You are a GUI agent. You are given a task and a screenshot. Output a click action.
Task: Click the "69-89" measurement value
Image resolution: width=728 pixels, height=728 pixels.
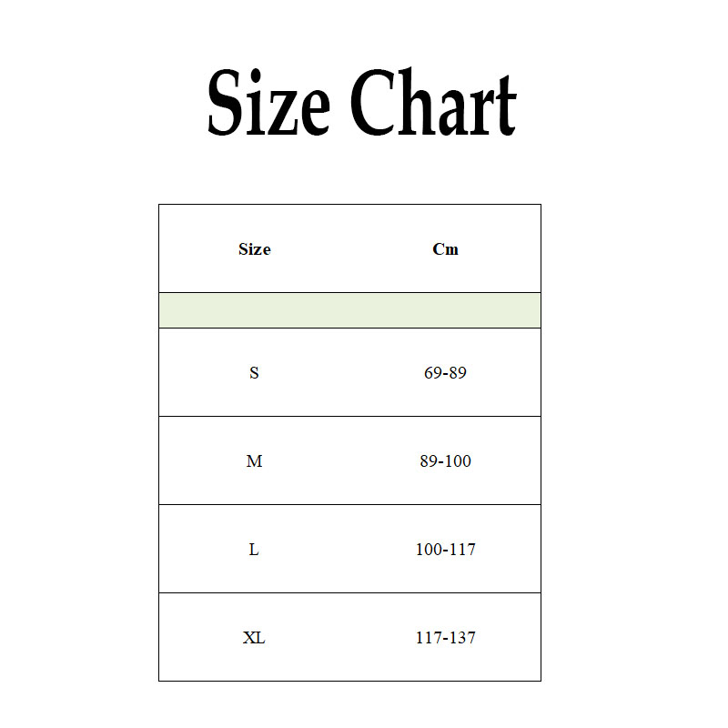[x=445, y=373]
